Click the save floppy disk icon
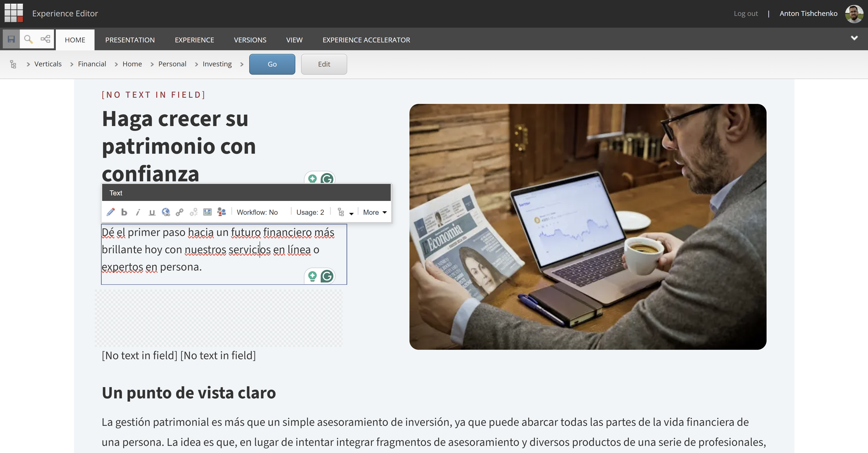Viewport: 868px width, 453px height. point(11,39)
